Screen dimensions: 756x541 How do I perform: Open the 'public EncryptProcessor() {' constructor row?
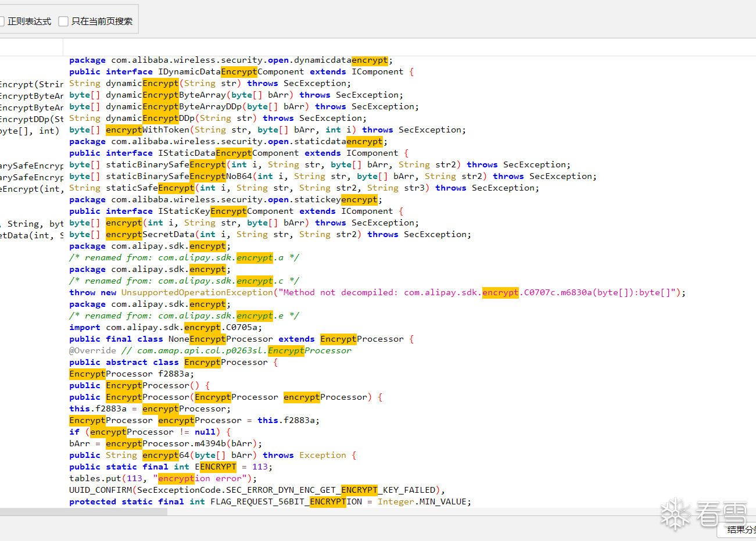tap(139, 386)
